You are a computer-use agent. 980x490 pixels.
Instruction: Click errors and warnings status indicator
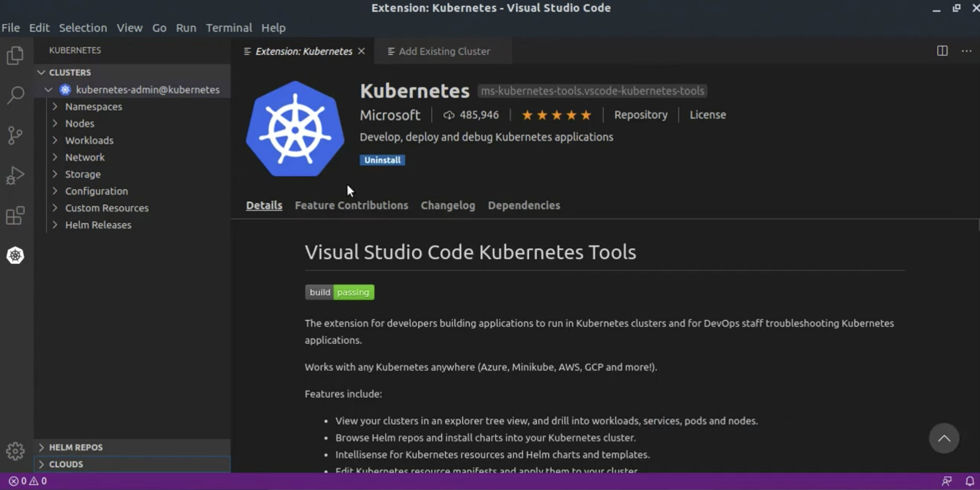[x=28, y=481]
